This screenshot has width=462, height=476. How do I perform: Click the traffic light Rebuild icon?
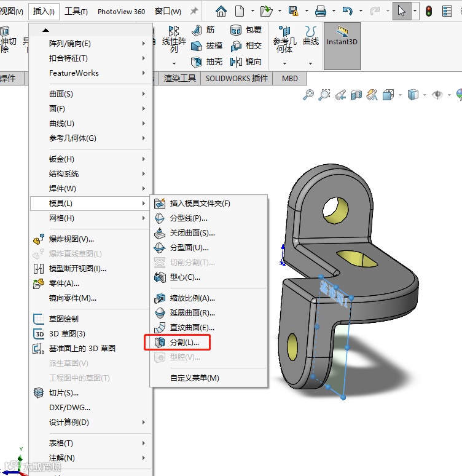coord(429,11)
